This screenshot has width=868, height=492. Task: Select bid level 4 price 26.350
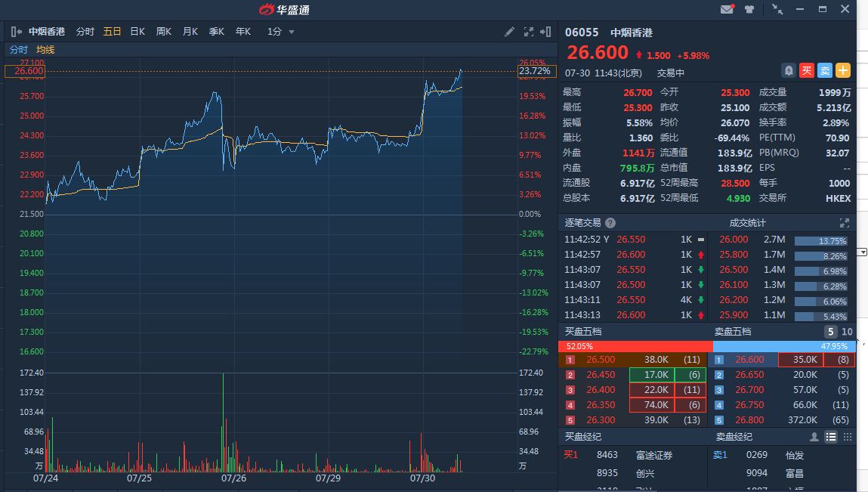click(x=601, y=405)
